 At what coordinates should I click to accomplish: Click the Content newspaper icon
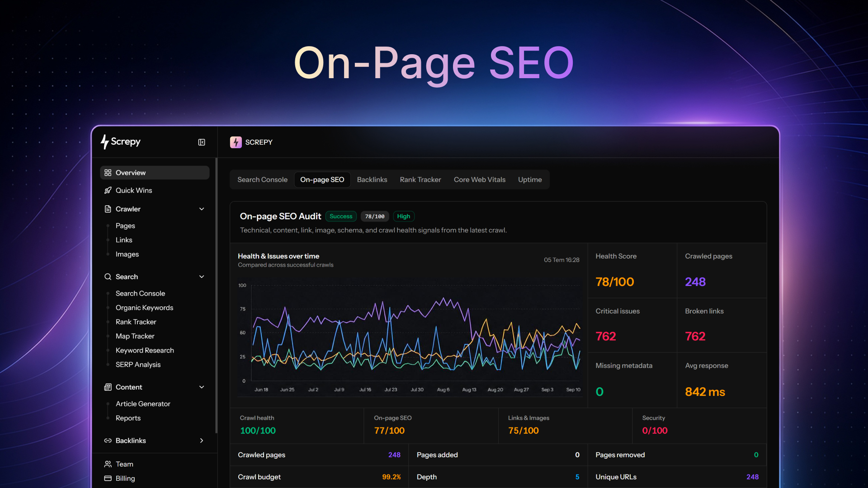[108, 387]
